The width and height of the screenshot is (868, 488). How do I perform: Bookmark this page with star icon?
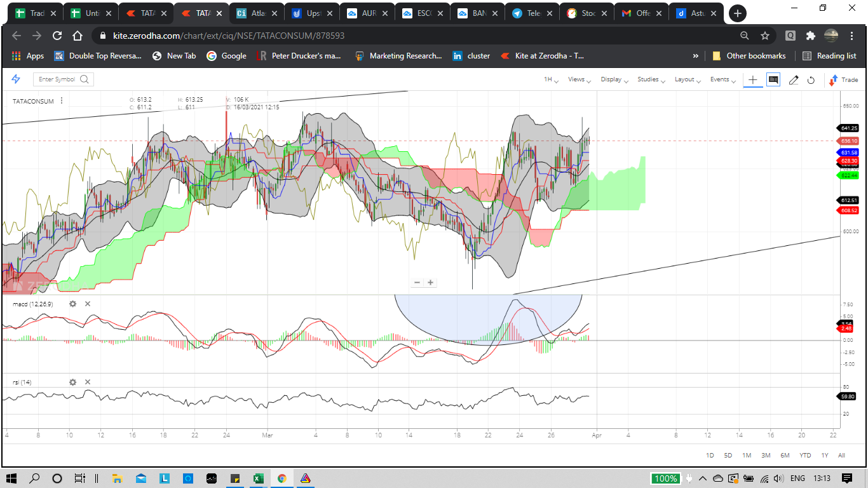(765, 36)
